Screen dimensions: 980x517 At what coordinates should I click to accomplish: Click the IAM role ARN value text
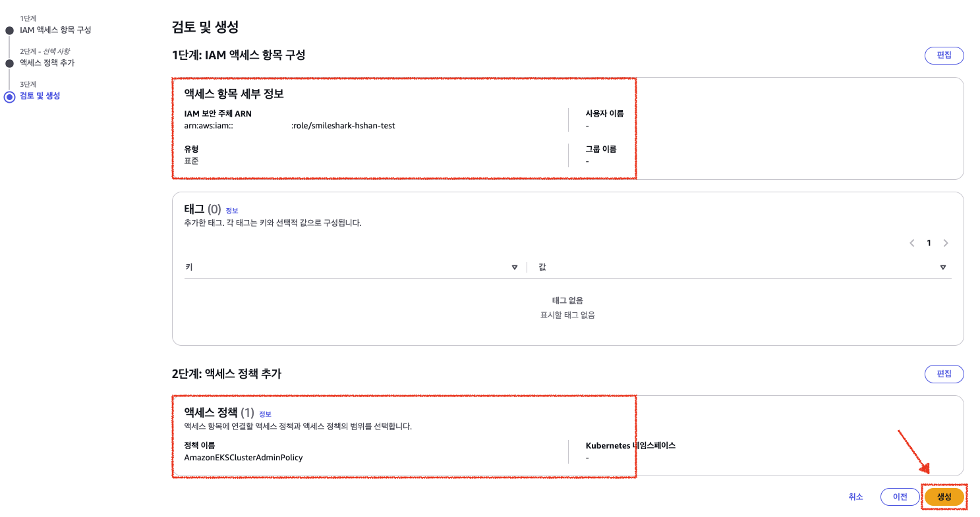click(289, 126)
